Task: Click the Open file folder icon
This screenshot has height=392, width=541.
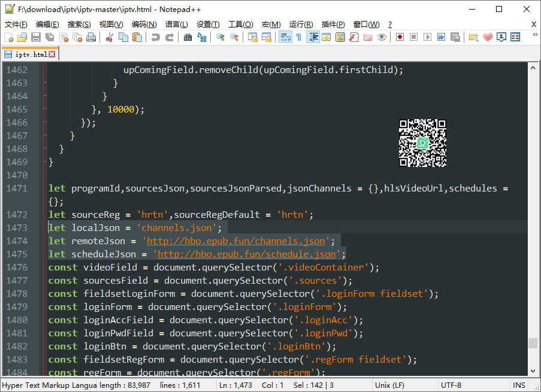Action: click(x=22, y=37)
